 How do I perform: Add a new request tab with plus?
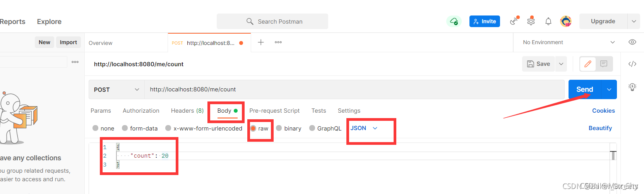coord(261,42)
